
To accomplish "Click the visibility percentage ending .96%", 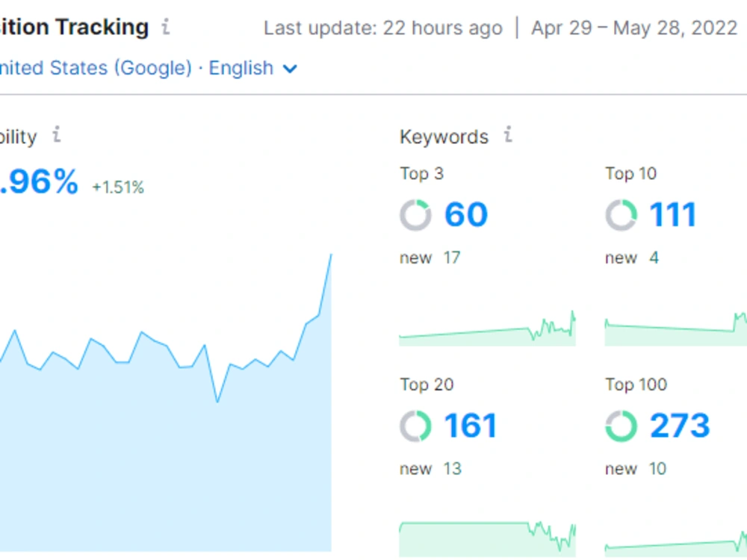I will 39,182.
